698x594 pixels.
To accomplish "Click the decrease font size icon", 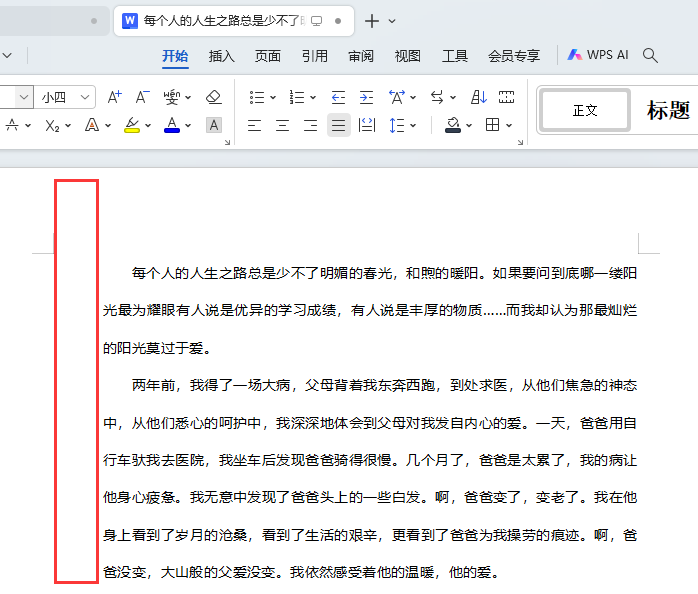I will point(142,97).
